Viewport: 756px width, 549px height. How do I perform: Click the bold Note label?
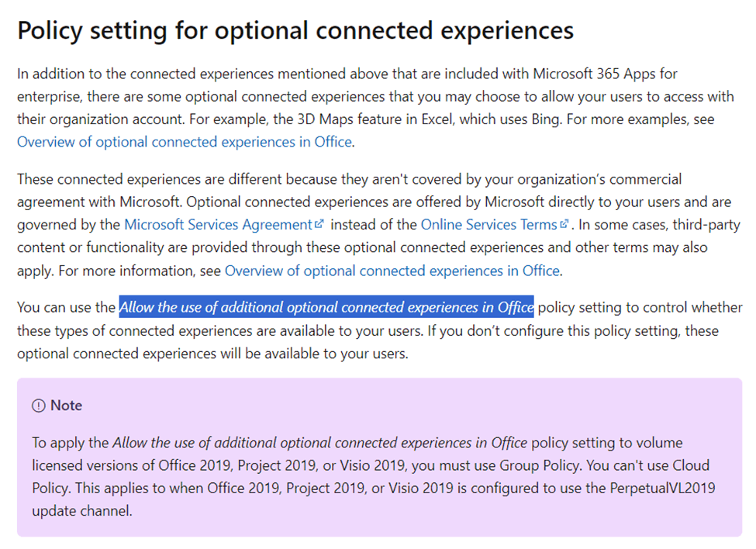67,406
